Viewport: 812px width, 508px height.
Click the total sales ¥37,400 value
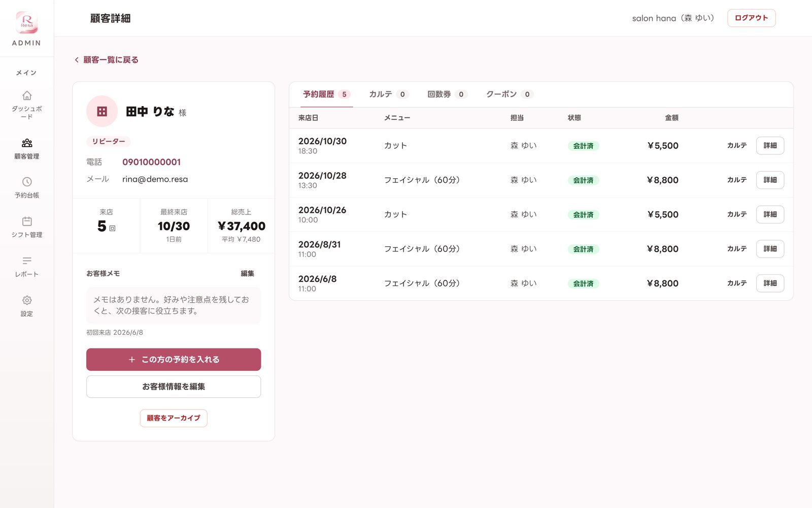pos(242,226)
